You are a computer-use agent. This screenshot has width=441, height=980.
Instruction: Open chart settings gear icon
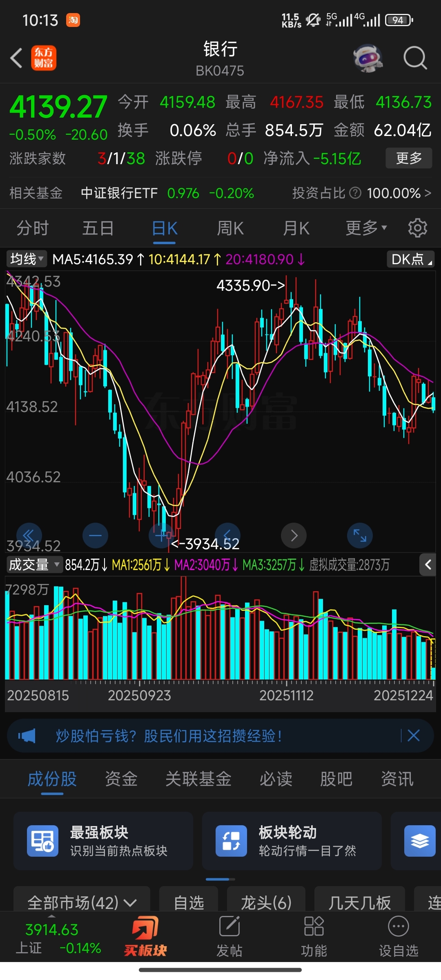pyautogui.click(x=418, y=228)
